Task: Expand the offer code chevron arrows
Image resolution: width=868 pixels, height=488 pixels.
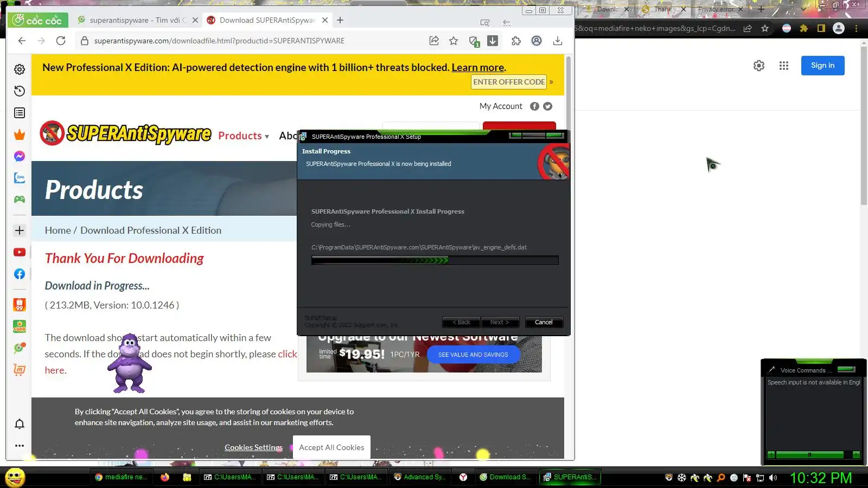Action: (551, 82)
